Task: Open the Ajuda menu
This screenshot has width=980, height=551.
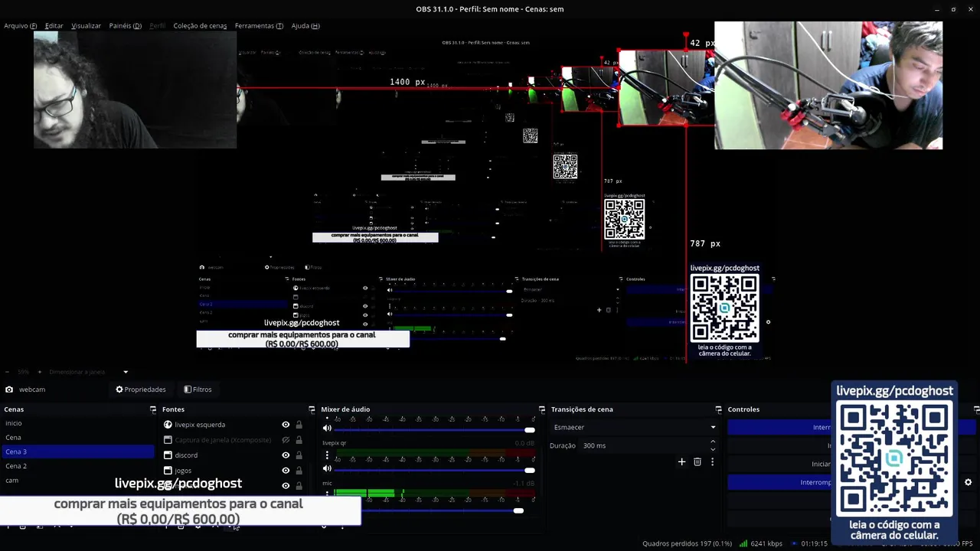Action: [305, 25]
